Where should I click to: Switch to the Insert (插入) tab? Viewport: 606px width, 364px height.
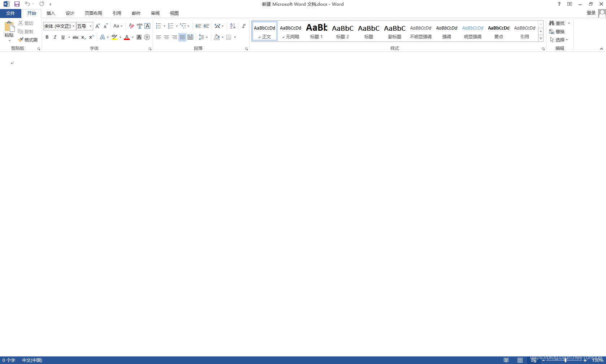[x=51, y=13]
